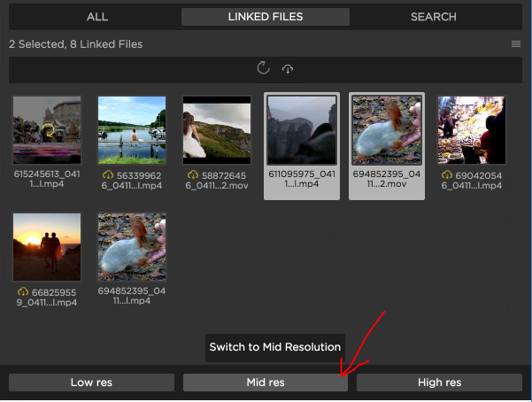532x402 pixels.
Task: Click cloud icon beside 58872645 file name
Action: [193, 174]
